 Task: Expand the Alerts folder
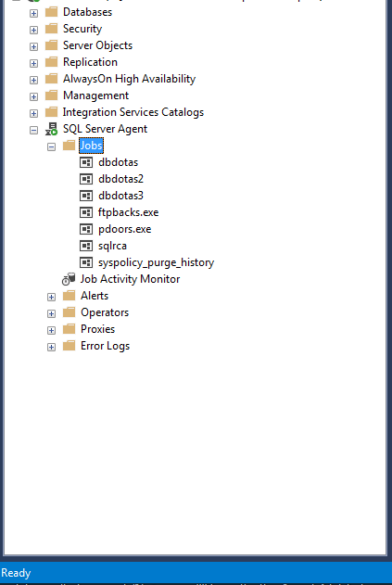[51, 297]
